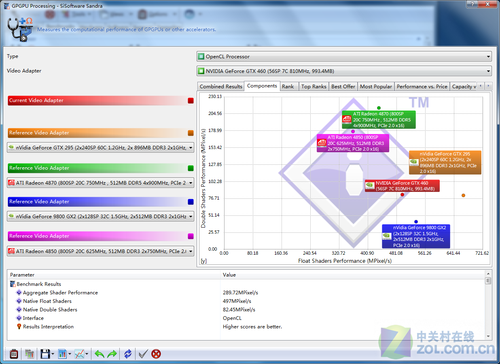Open the OpenCL Processor type dropdown
500x364 pixels.
[x=344, y=57]
